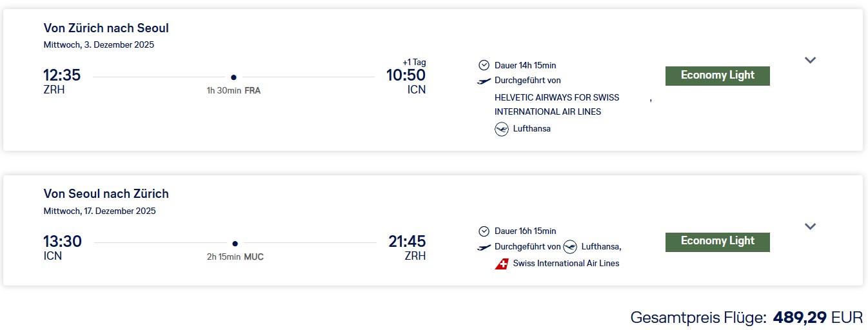The image size is (868, 330).
Task: Expand the Zürich to Seoul flight details
Action: point(811,60)
